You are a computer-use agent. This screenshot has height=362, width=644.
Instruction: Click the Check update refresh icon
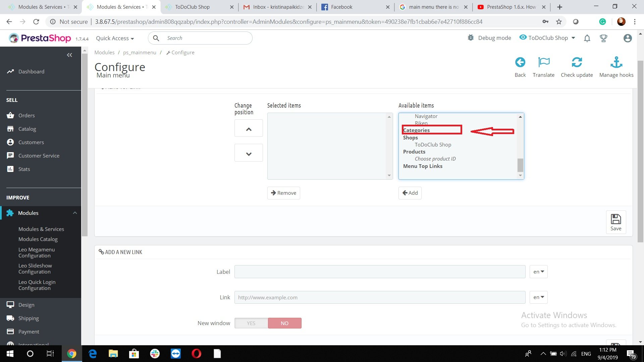pos(577,63)
